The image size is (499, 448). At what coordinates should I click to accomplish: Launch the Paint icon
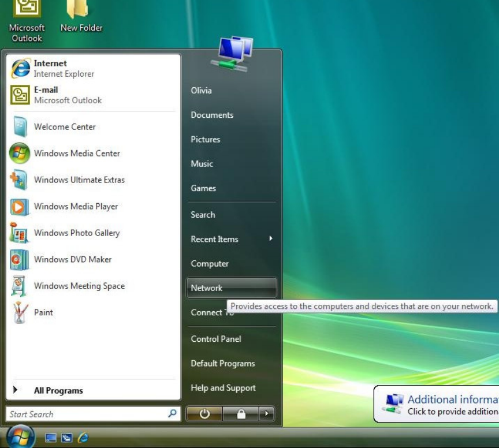click(20, 312)
